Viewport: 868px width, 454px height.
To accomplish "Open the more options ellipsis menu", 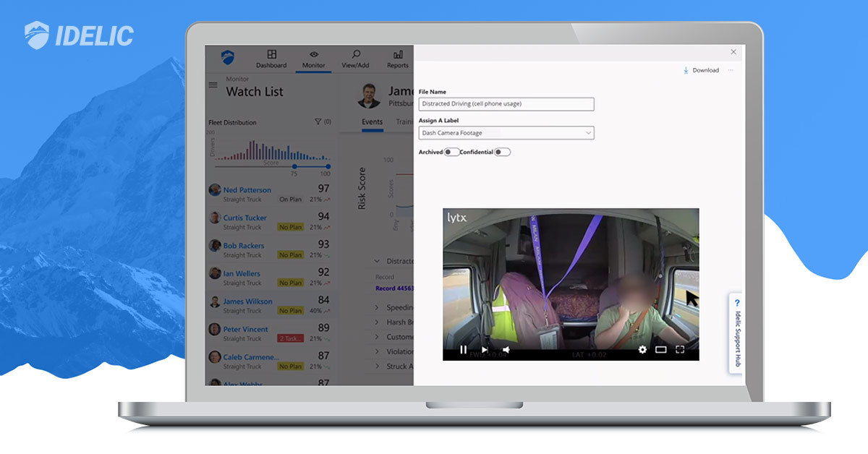I will (731, 70).
